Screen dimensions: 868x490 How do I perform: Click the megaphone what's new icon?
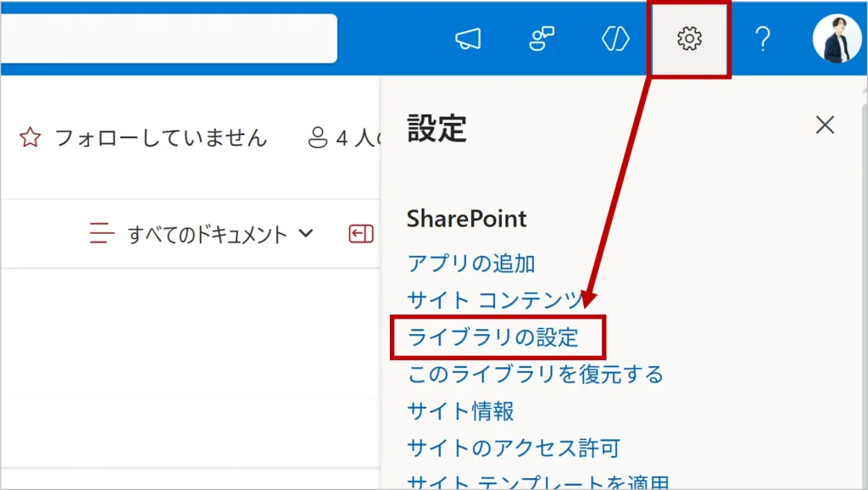[468, 39]
